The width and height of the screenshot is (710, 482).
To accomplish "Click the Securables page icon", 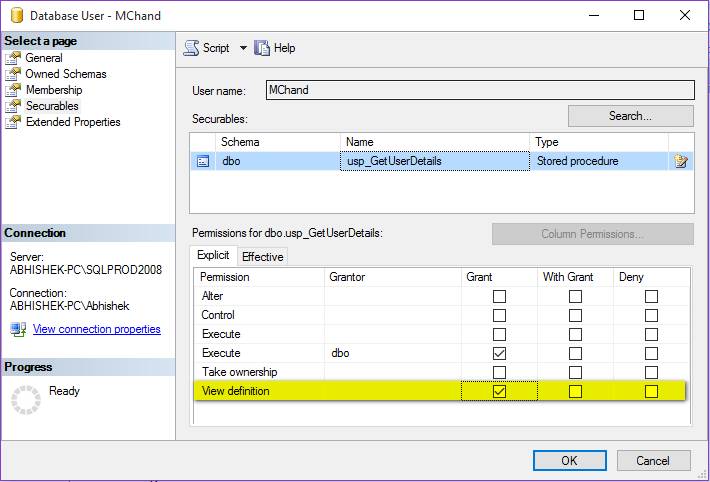I will pyautogui.click(x=13, y=106).
